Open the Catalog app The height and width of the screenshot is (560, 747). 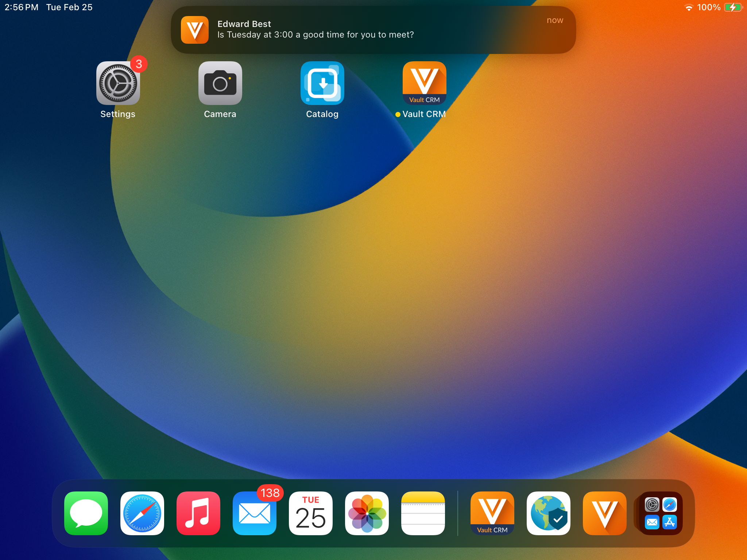click(322, 83)
